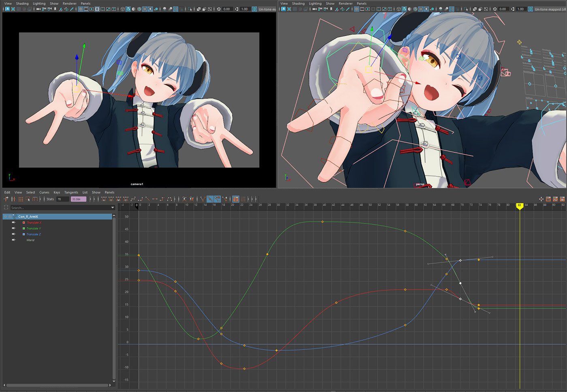The width and height of the screenshot is (567, 392).
Task: Click Move Nearest Picked Key tool
Action: pyautogui.click(x=5, y=199)
